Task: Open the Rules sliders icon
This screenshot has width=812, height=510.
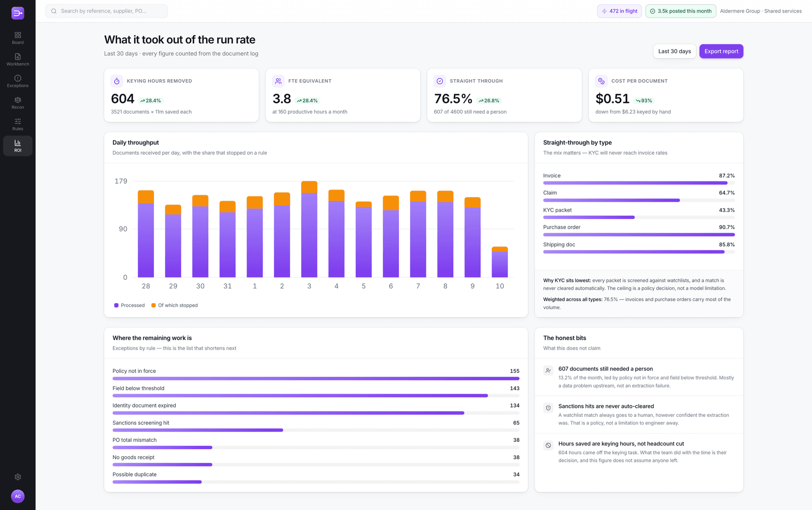Action: [18, 124]
